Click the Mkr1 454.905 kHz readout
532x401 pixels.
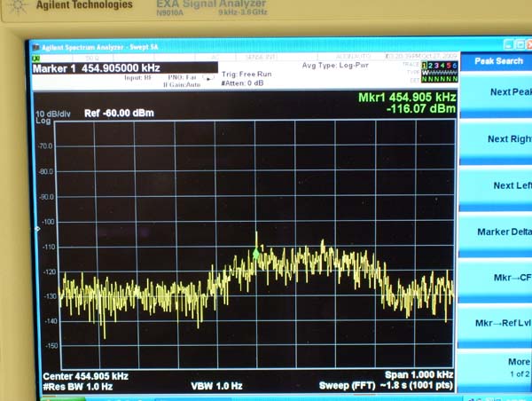(407, 98)
